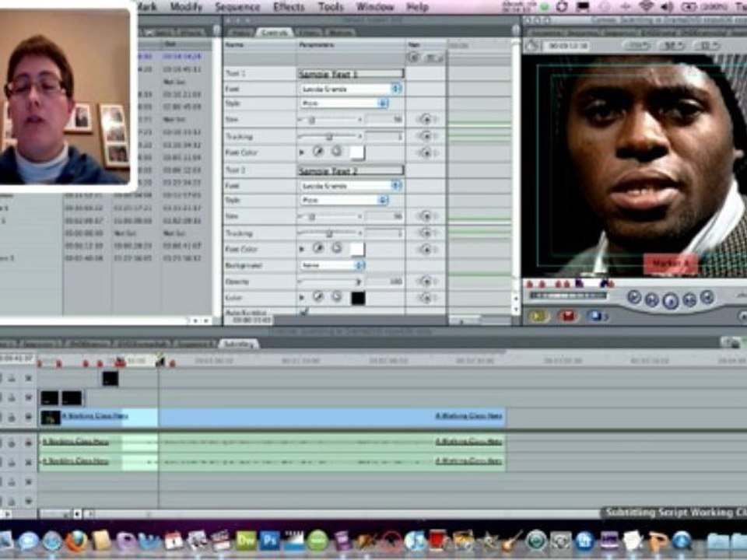The width and height of the screenshot is (747, 560).
Task: Click the red Overwrite edit button in Canvas
Action: pyautogui.click(x=568, y=316)
